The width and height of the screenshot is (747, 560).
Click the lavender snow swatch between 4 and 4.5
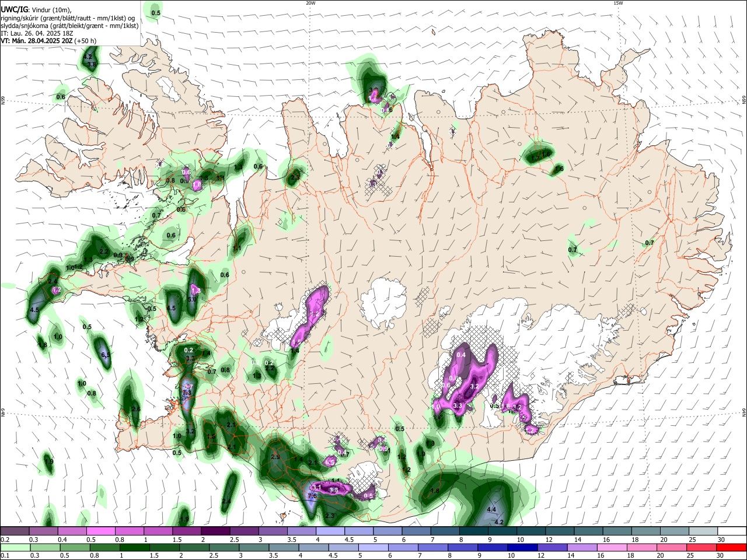330,531
